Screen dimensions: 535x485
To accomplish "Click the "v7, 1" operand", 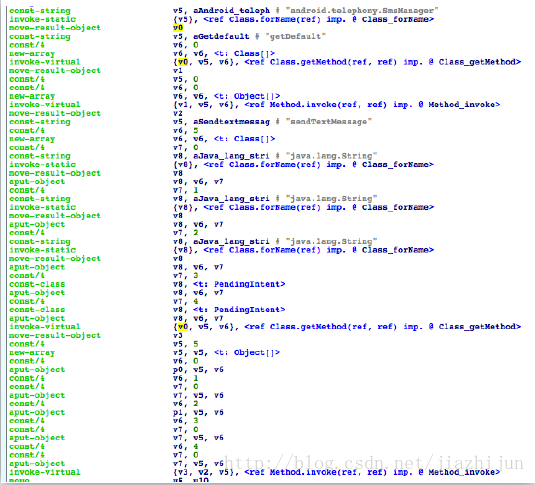I will (186, 190).
